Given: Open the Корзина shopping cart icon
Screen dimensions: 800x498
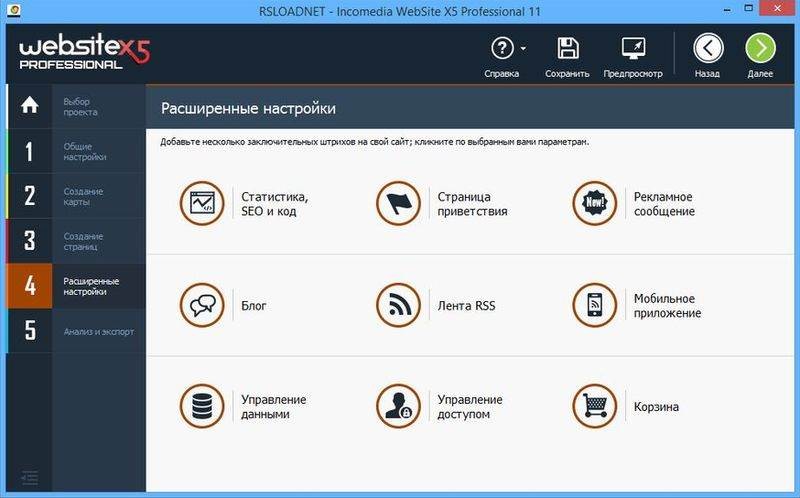Looking at the screenshot, I should tap(594, 406).
